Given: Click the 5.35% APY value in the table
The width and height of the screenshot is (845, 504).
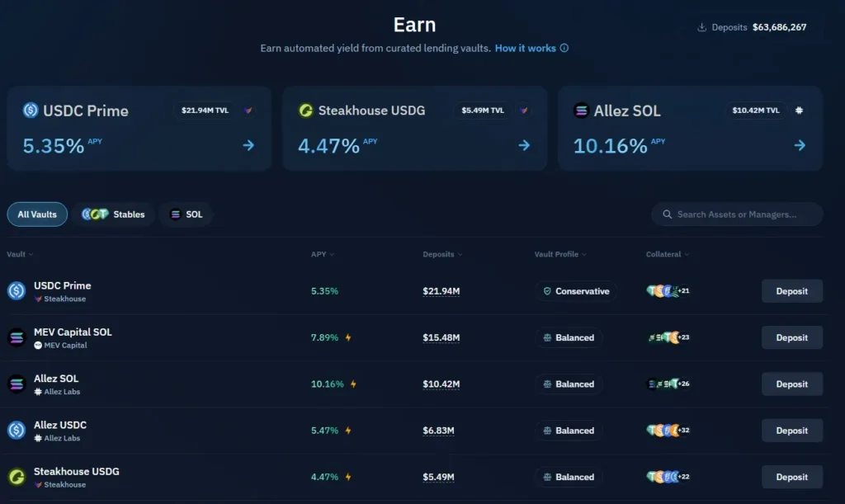Looking at the screenshot, I should tap(324, 291).
